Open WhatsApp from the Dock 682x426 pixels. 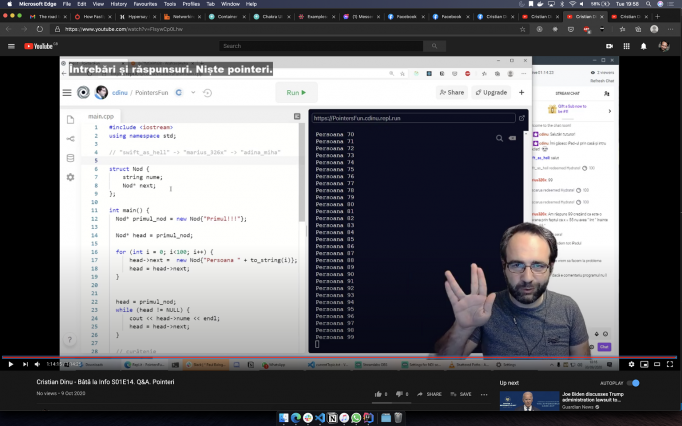pyautogui.click(x=356, y=418)
